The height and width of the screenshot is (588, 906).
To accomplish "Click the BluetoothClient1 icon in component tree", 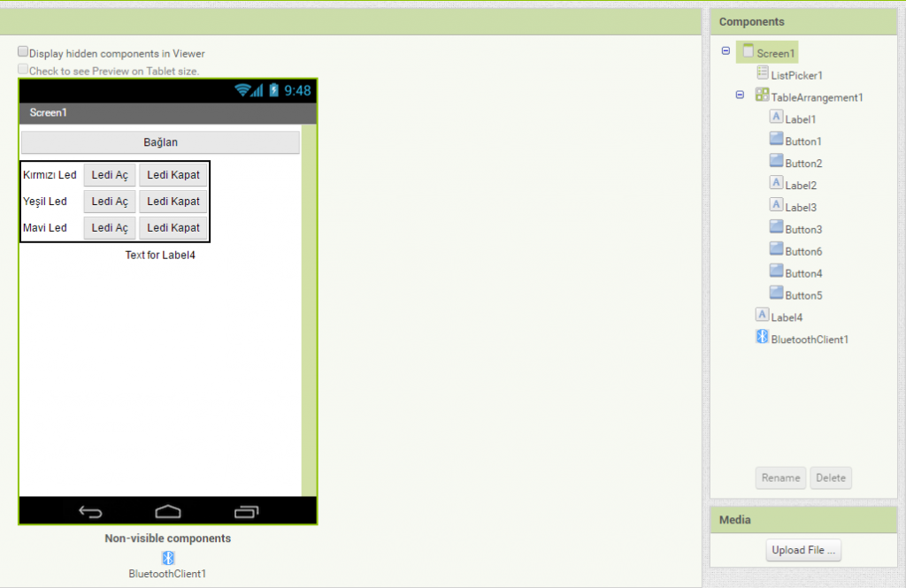I will (x=762, y=337).
